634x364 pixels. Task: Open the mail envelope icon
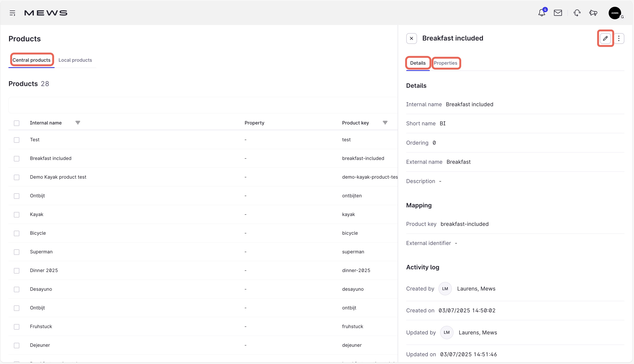point(558,13)
